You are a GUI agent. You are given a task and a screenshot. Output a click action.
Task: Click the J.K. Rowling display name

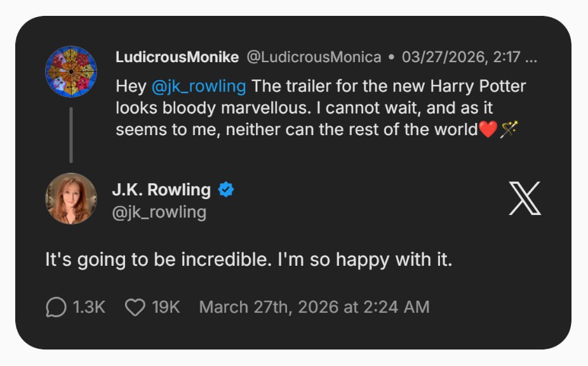coord(161,190)
